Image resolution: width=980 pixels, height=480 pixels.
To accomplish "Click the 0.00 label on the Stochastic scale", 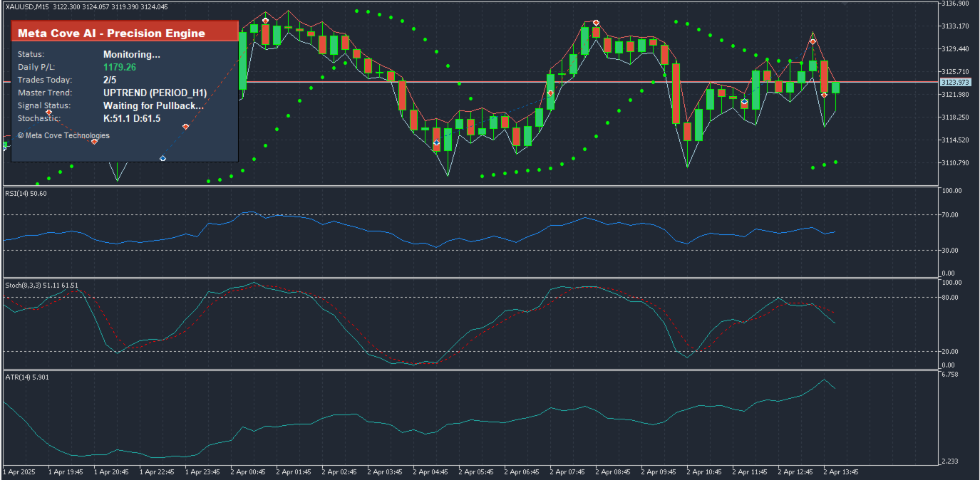I will [x=948, y=365].
